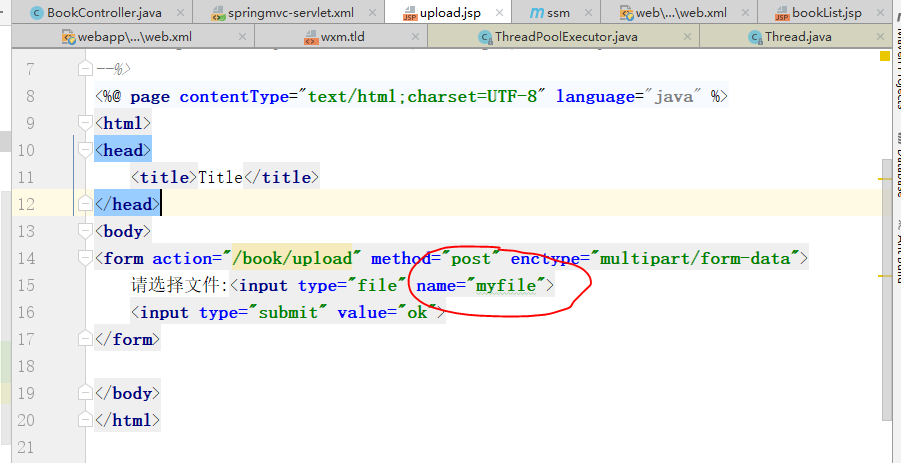Viewport: 901px width, 463px height.
Task: Click the /book/upload action value
Action: [291, 258]
